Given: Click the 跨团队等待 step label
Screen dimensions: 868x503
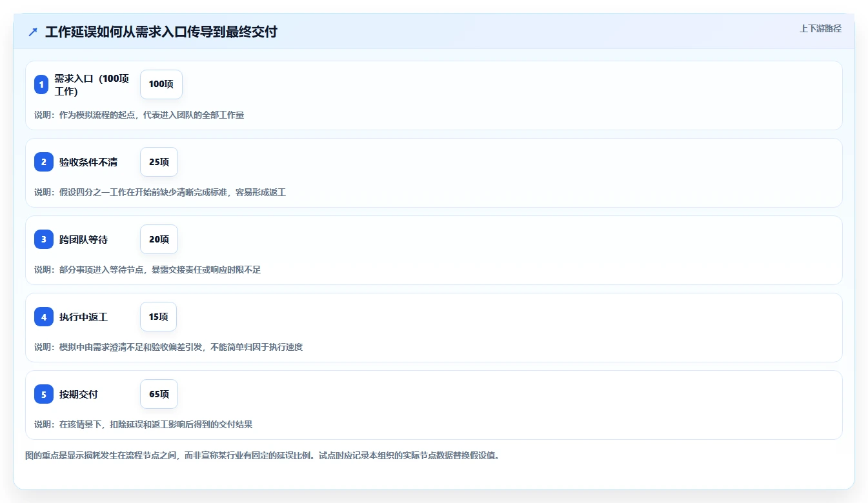Looking at the screenshot, I should pyautogui.click(x=84, y=239).
